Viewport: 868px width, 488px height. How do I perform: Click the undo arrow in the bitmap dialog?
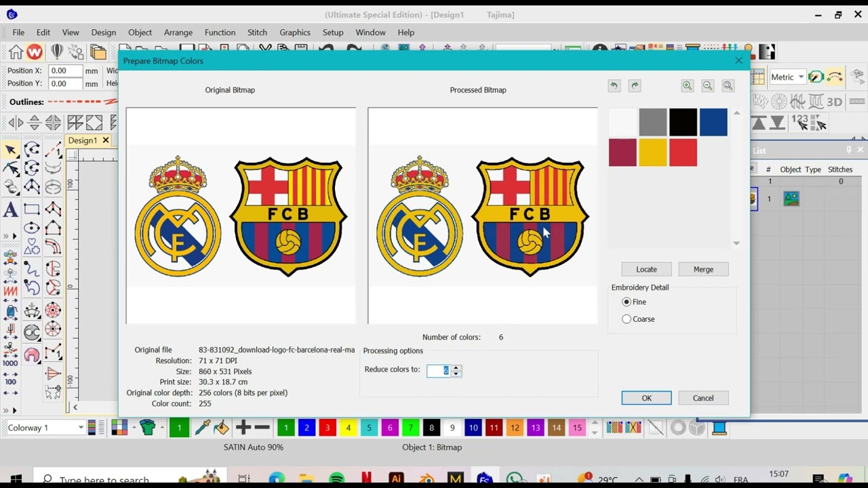[614, 85]
